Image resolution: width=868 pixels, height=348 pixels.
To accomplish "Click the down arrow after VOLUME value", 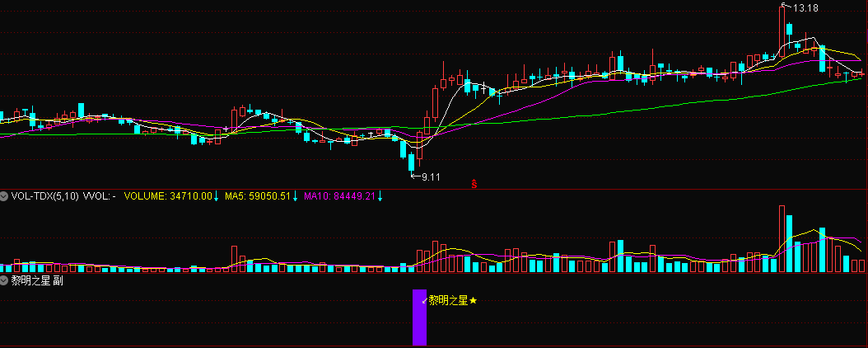I will 217,196.
